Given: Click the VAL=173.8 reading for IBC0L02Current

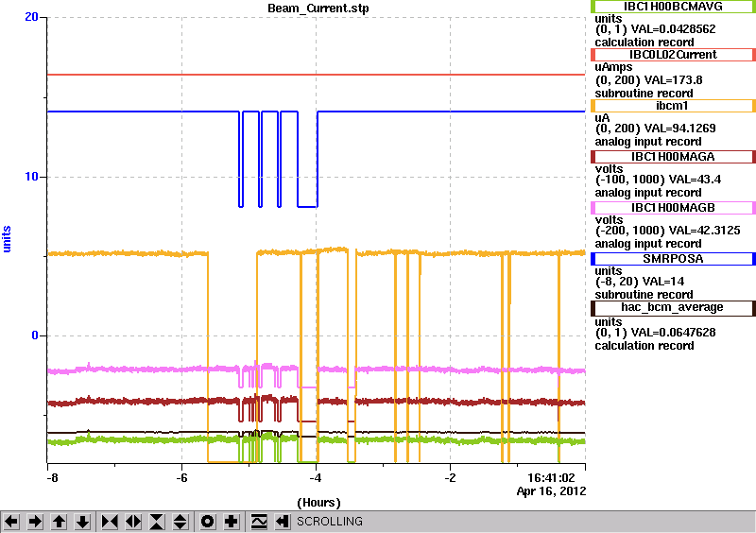Looking at the screenshot, I should pyautogui.click(x=674, y=80).
